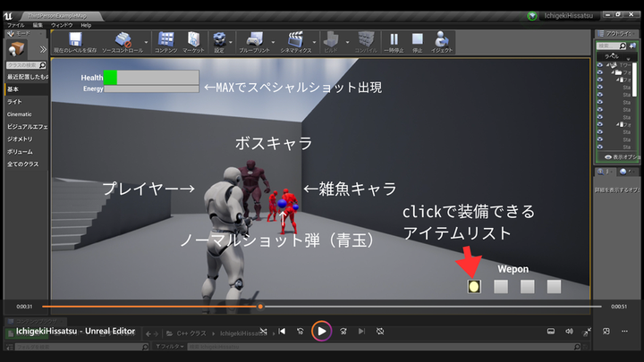Click the Settings (設定) toolbar icon
The image size is (644, 362).
point(219,40)
